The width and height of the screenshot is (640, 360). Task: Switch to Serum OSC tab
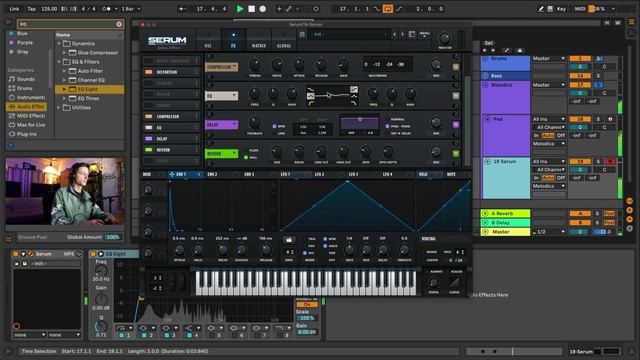click(208, 40)
